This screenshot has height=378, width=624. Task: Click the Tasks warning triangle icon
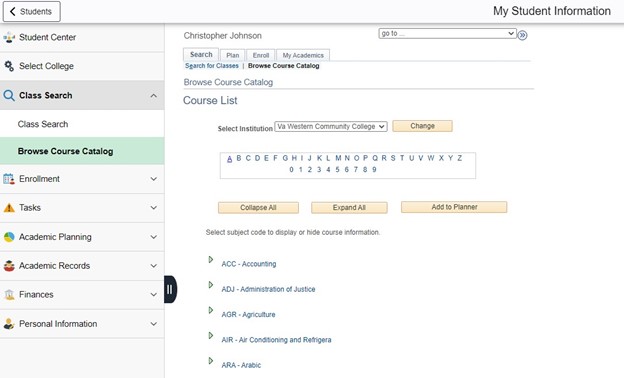[9, 208]
